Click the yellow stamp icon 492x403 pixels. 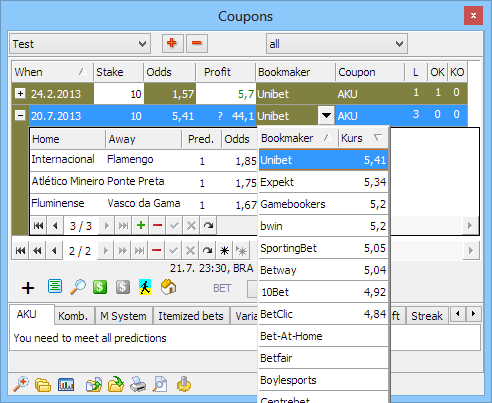[x=184, y=384]
